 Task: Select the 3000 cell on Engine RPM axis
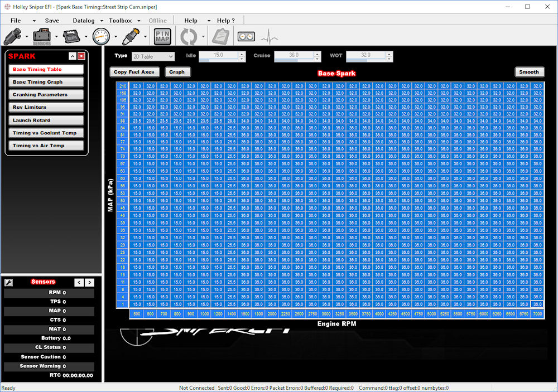click(x=326, y=314)
